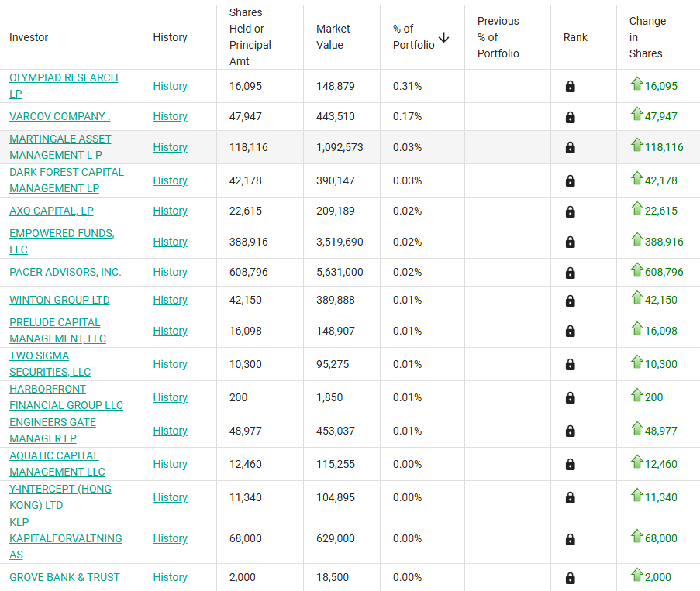Click the lock icon in Martingale Asset row

pyautogui.click(x=570, y=148)
